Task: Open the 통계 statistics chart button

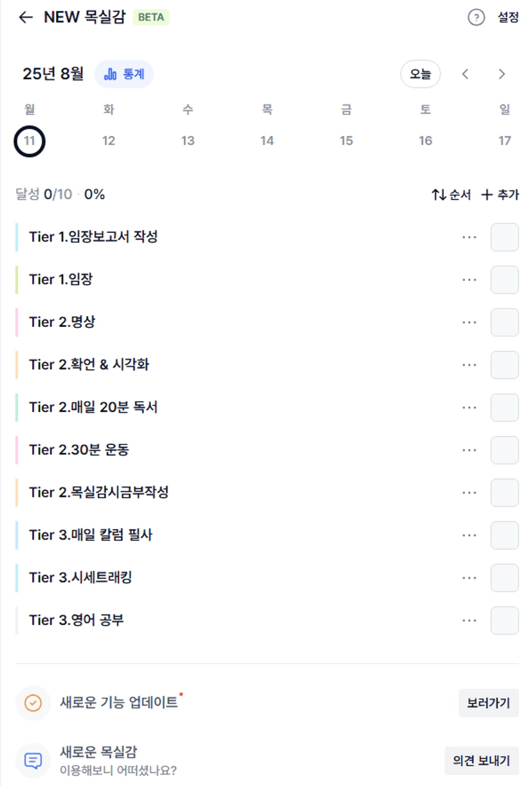Action: 124,74
